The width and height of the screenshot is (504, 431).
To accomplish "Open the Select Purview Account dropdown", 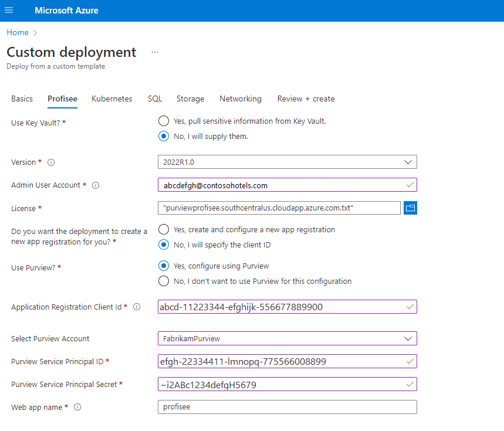I will point(287,338).
